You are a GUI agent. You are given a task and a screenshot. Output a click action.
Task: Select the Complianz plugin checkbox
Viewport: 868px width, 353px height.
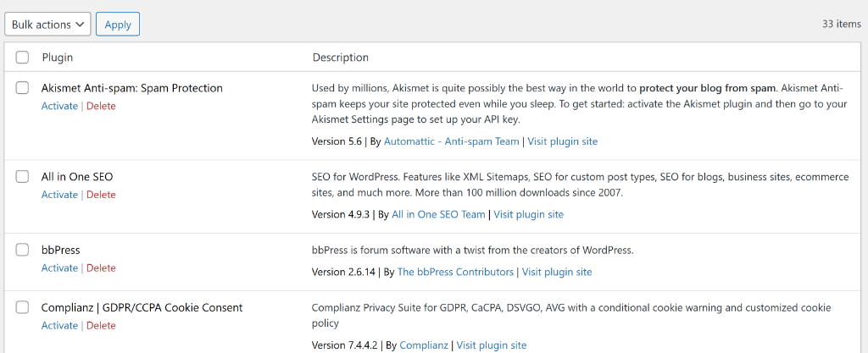coord(22,307)
